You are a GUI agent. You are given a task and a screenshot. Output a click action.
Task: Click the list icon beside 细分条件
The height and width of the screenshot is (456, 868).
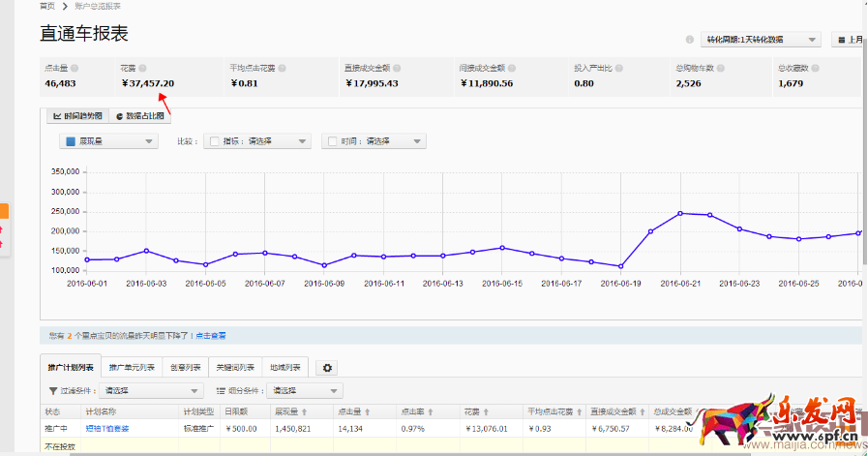pos(221,391)
